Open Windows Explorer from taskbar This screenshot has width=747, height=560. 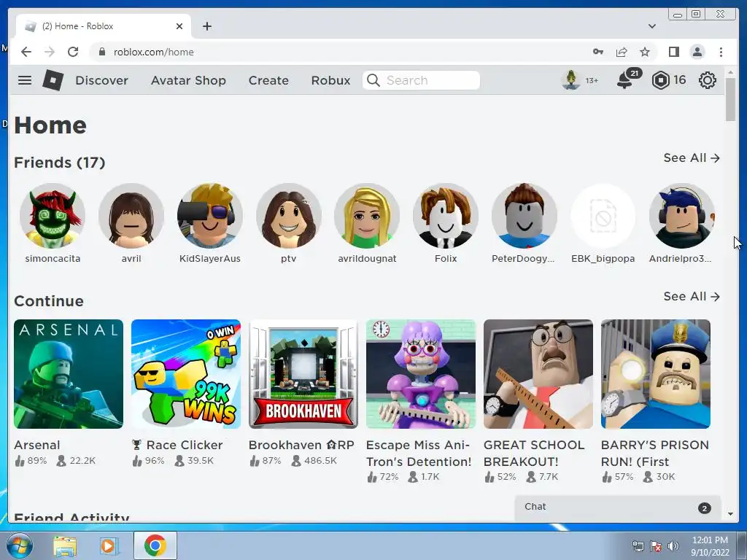65,546
